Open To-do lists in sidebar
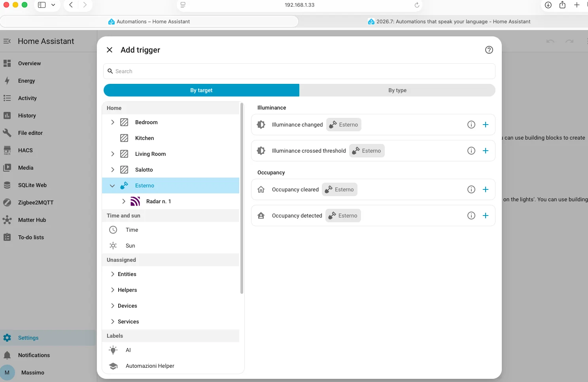Screen dimensions: 588x382 [x=48, y=237]
